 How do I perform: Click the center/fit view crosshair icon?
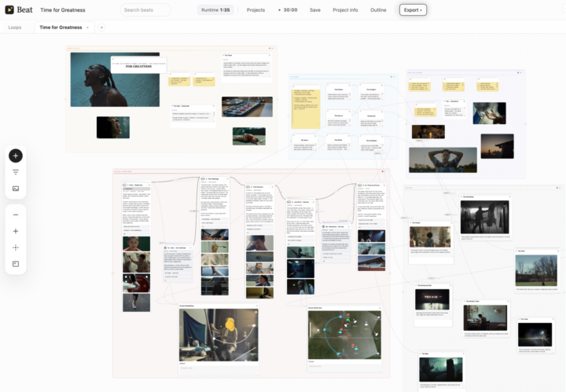[x=16, y=247]
